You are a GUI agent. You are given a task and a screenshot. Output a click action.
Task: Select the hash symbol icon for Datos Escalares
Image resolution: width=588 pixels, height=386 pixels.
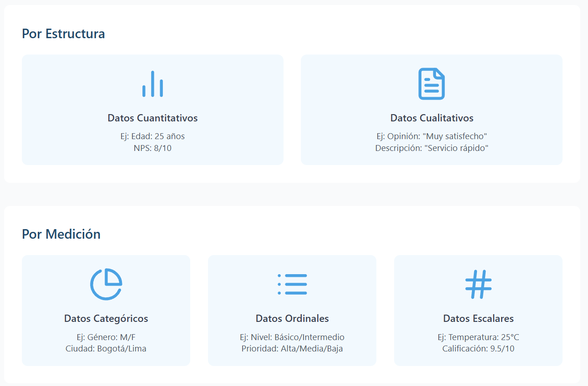[x=478, y=284]
